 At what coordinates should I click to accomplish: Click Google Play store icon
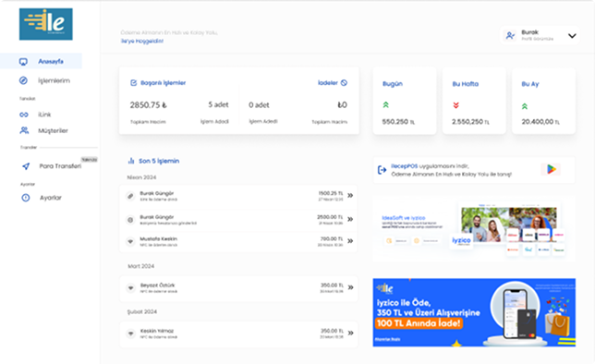coord(551,169)
